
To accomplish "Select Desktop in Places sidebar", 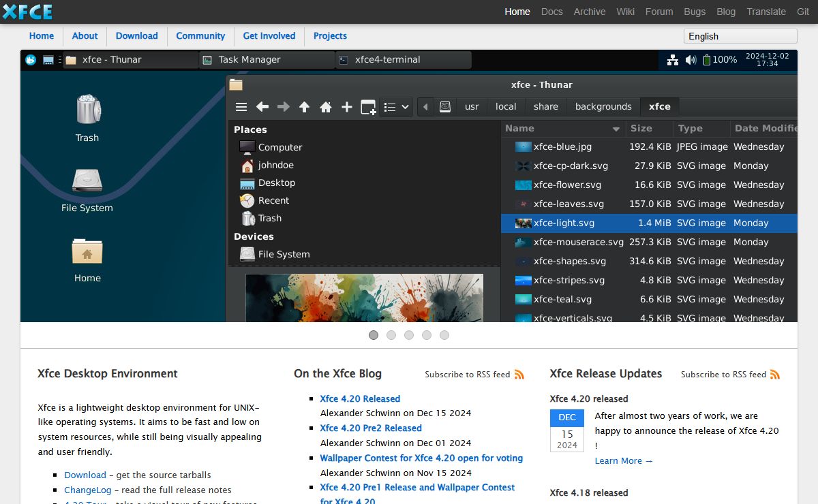I will 267,183.
